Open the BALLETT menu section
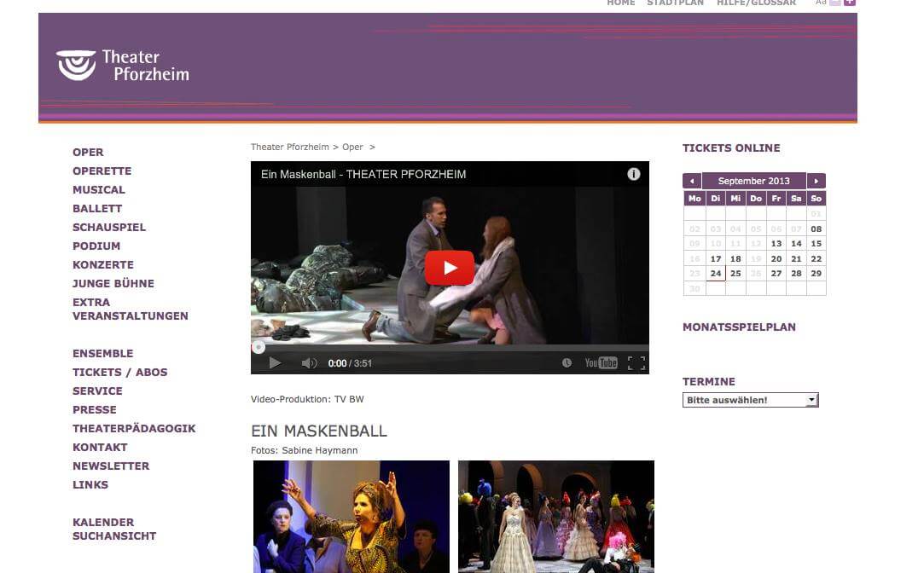 [x=97, y=208]
